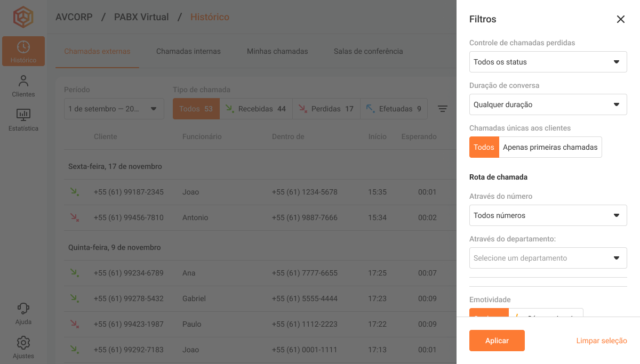Expand Selecione um departamento dropdown
Viewport: 640px width, 364px height.
548,258
